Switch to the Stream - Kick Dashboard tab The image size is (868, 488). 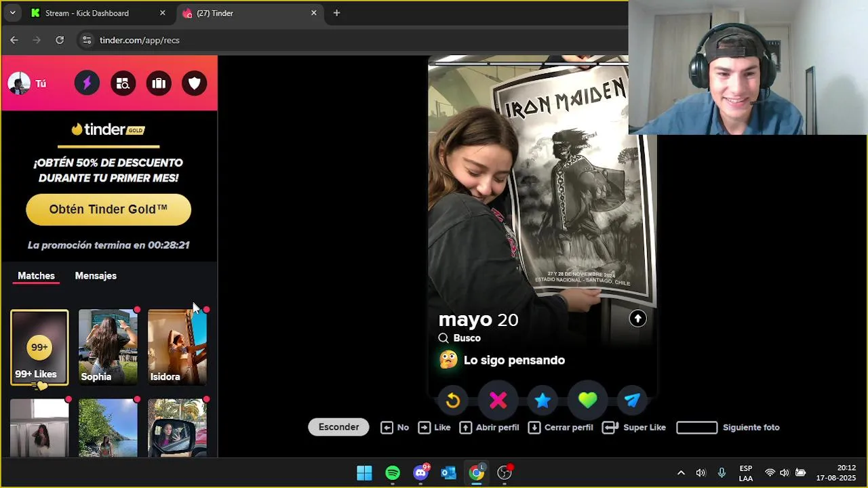click(98, 13)
